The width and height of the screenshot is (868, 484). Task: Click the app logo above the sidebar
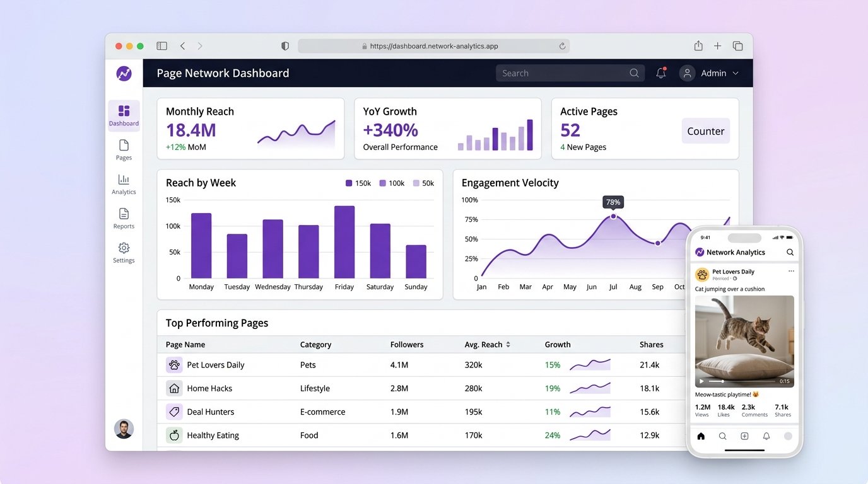tap(124, 73)
